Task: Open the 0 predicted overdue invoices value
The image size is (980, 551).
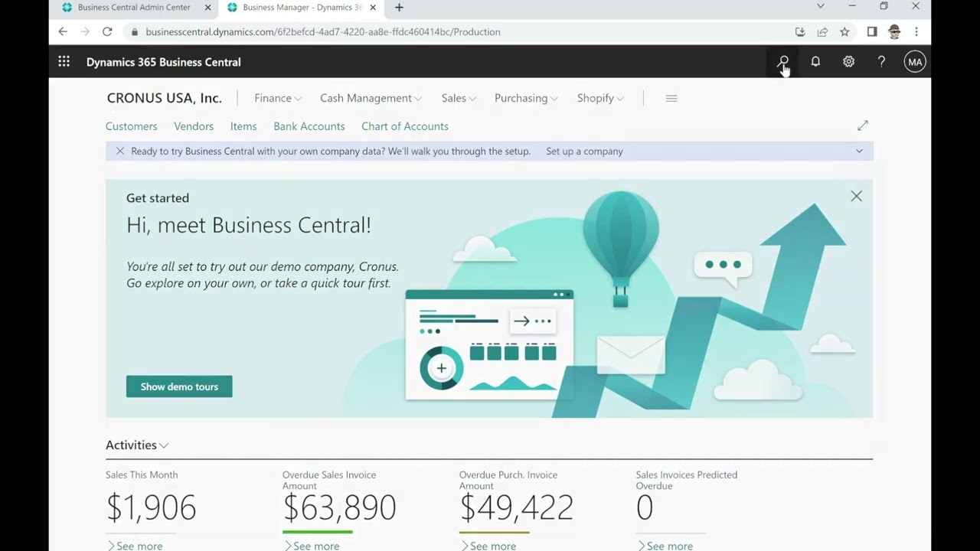Action: [645, 507]
